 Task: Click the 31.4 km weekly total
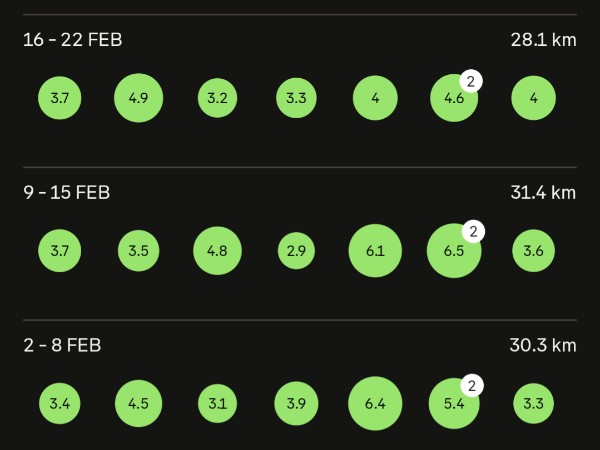(x=542, y=193)
